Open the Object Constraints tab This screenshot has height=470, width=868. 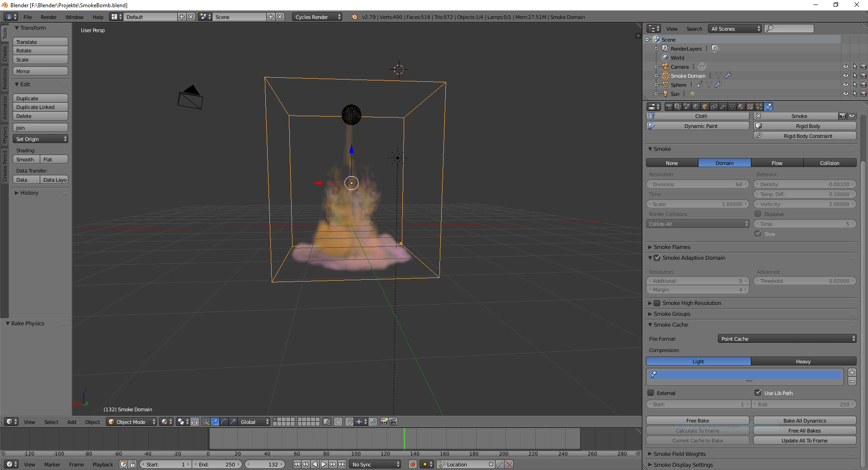714,107
